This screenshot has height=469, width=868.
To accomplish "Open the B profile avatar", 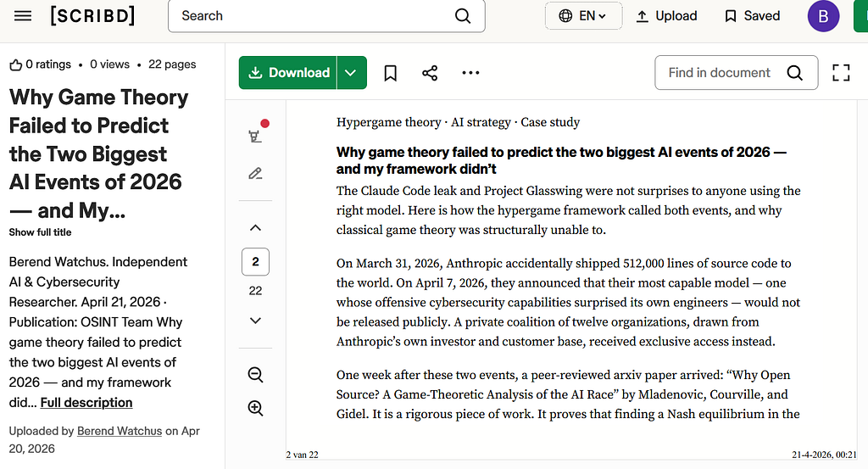I will coord(823,16).
